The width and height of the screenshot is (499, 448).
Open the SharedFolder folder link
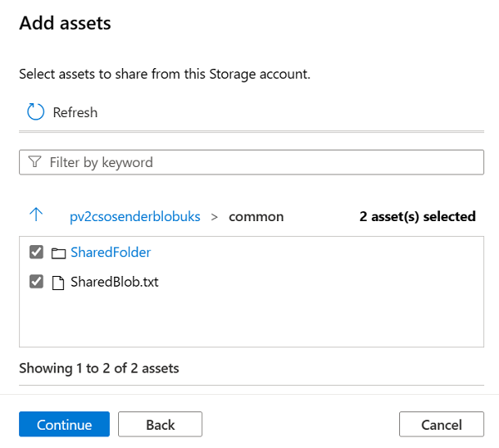pos(111,253)
